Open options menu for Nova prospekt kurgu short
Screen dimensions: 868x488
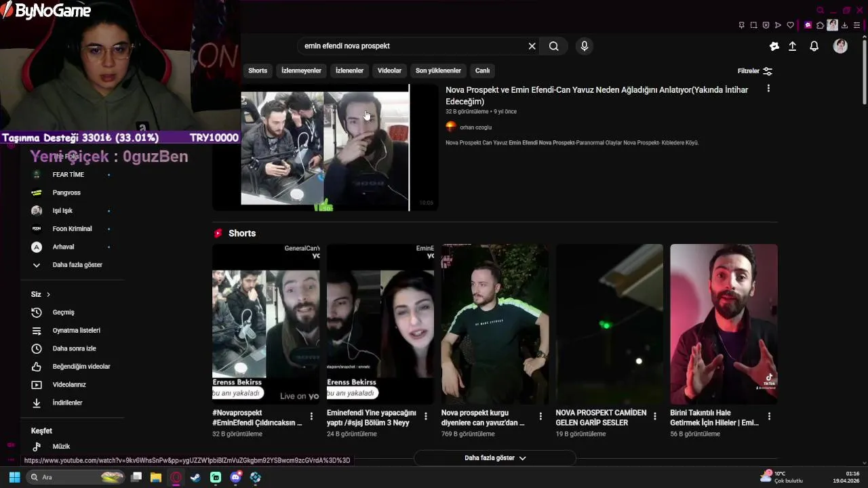(540, 416)
